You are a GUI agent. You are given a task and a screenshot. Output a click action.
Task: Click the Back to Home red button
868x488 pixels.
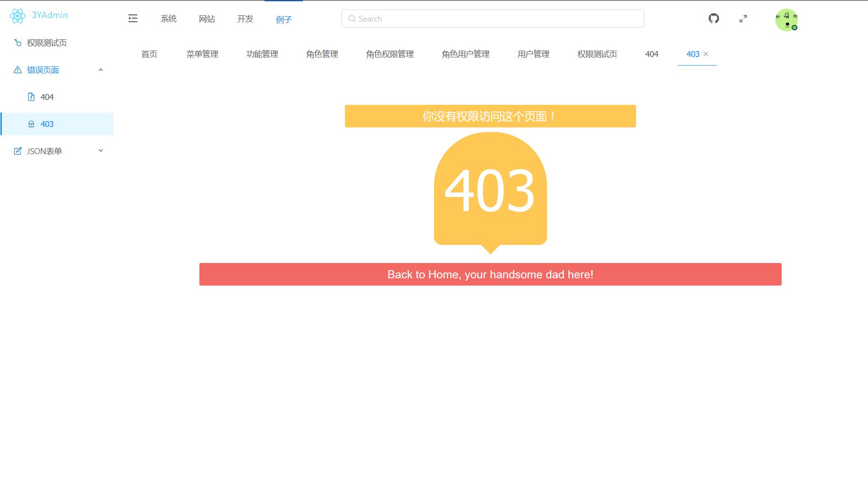[490, 274]
